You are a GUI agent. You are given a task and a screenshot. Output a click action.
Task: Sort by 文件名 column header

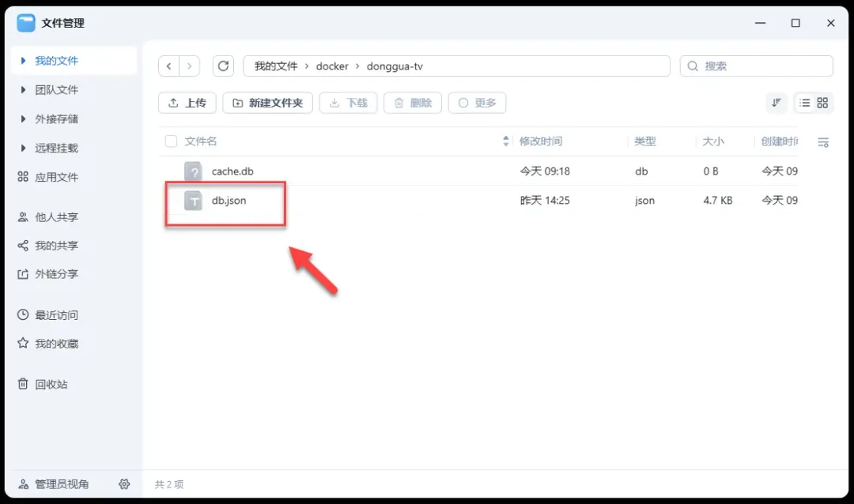tap(201, 141)
